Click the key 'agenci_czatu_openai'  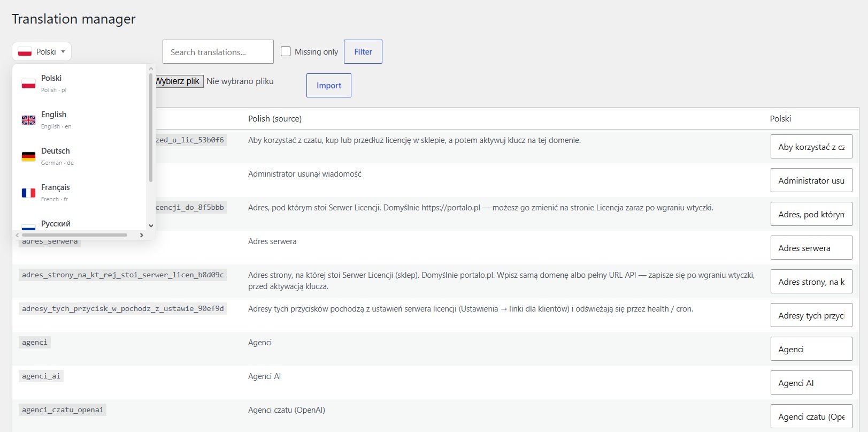(x=63, y=410)
